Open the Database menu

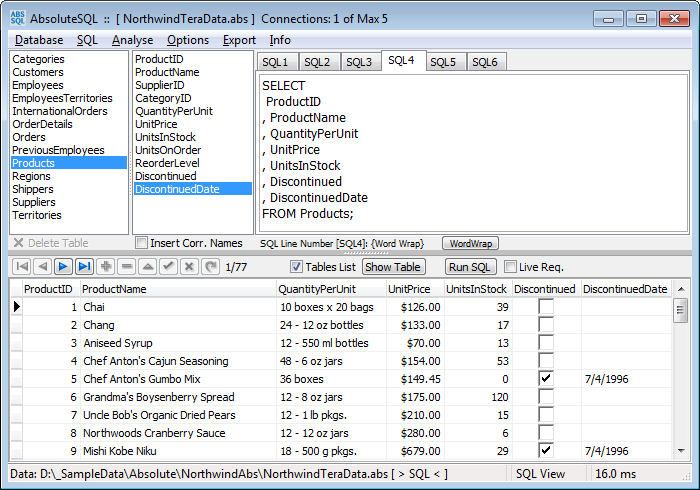[x=39, y=40]
